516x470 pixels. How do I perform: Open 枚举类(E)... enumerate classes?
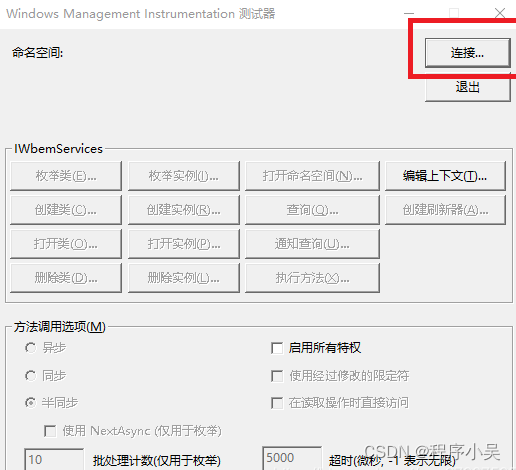click(x=66, y=176)
